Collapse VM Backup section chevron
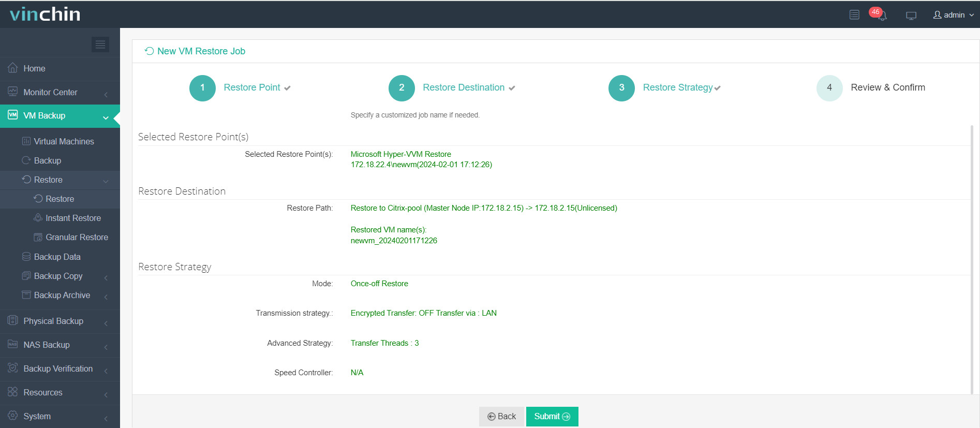 106,117
